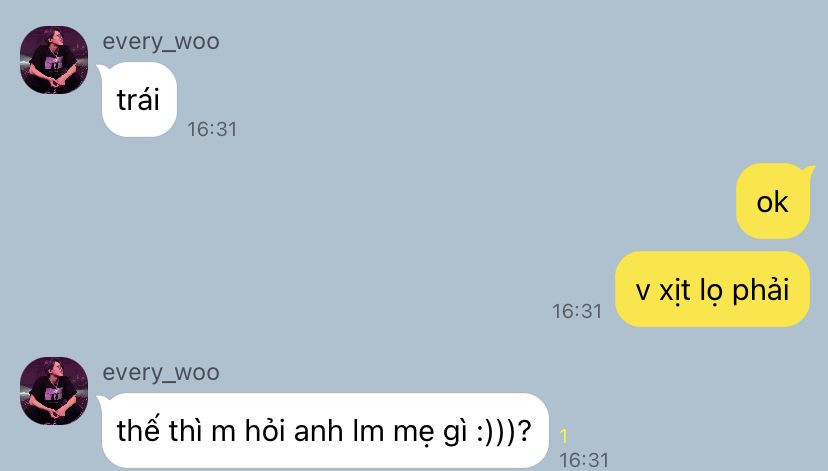
Task: Click the 16:31 timestamp left of 'v xịt lọ phải'
Action: pos(577,311)
